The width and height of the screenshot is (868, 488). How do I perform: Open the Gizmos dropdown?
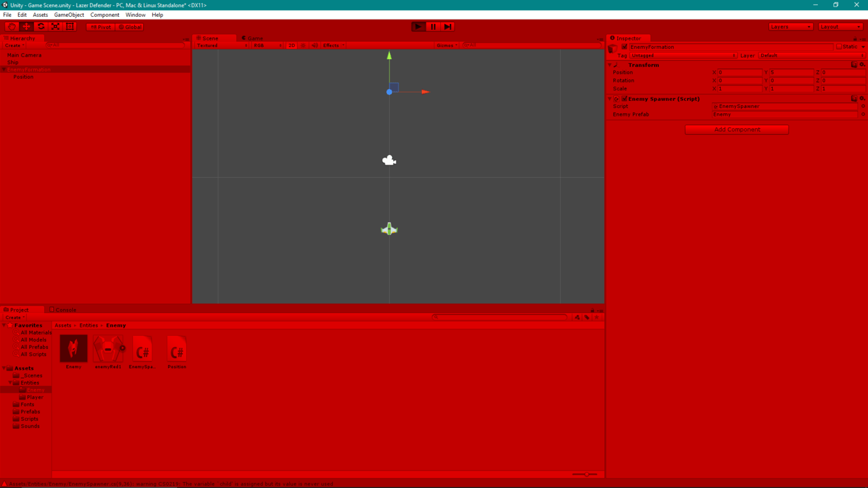447,46
